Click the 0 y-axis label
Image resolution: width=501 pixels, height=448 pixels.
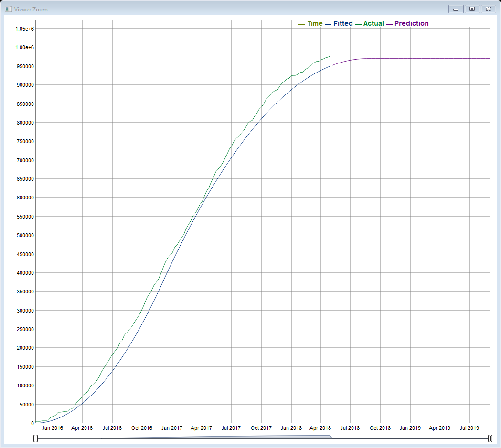tap(32, 424)
